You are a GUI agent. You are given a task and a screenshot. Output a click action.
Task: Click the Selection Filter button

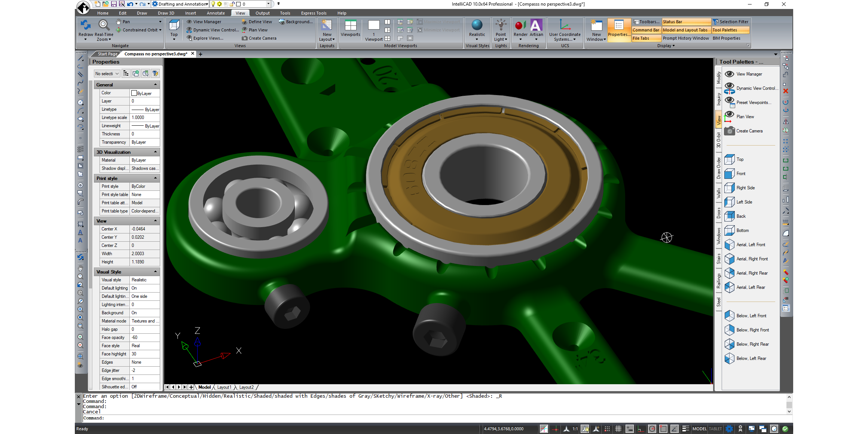point(731,22)
